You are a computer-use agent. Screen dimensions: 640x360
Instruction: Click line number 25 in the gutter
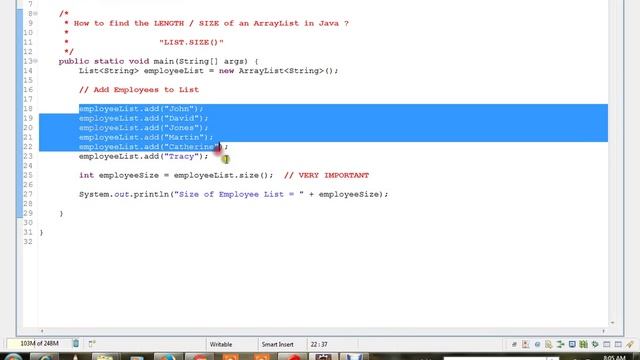click(28, 176)
